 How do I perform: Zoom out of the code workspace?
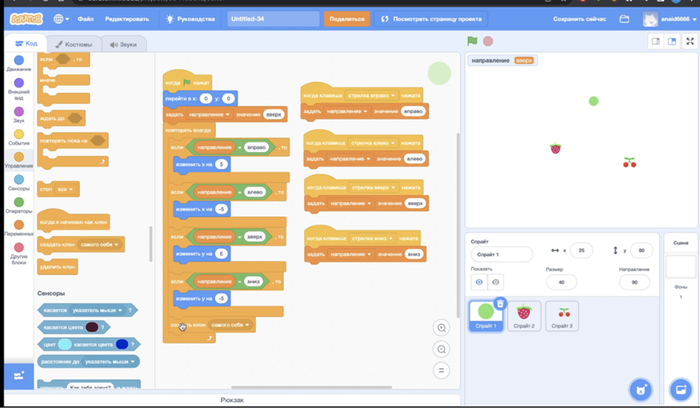441,349
